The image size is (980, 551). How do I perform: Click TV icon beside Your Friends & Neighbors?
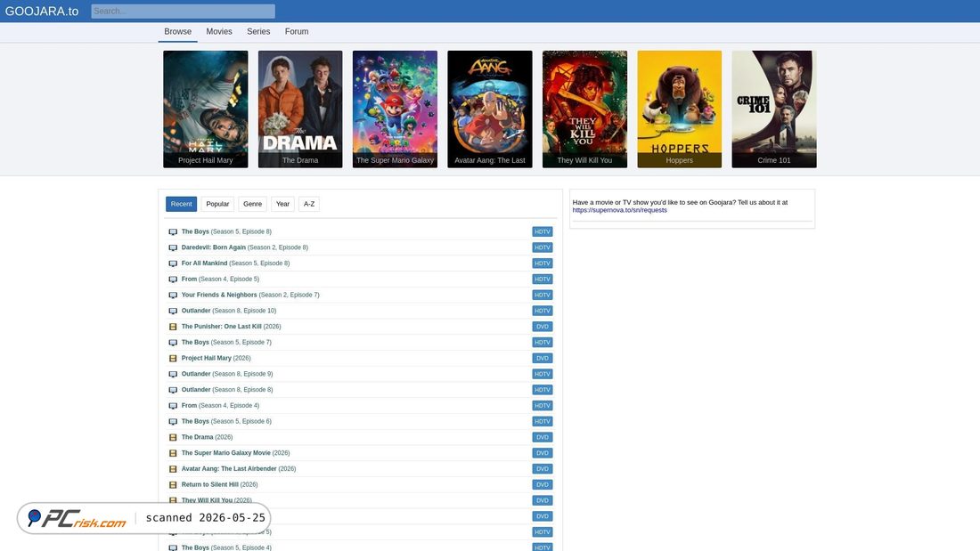pos(173,296)
